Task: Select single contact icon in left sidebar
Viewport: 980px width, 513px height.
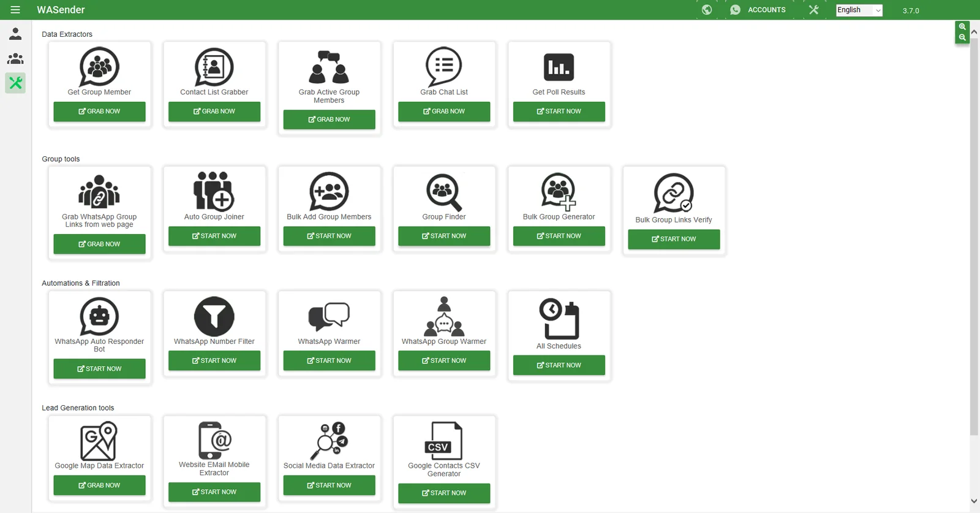Action: click(x=15, y=34)
